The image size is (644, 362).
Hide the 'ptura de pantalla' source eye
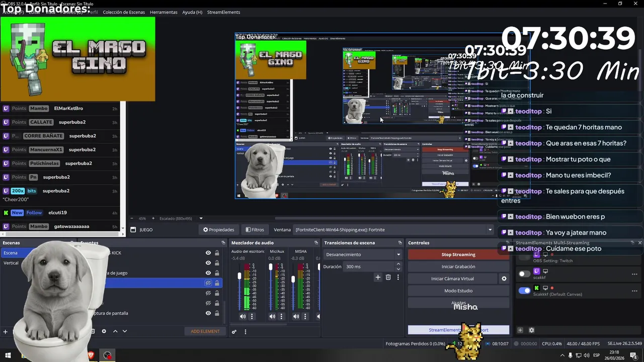[208, 313]
